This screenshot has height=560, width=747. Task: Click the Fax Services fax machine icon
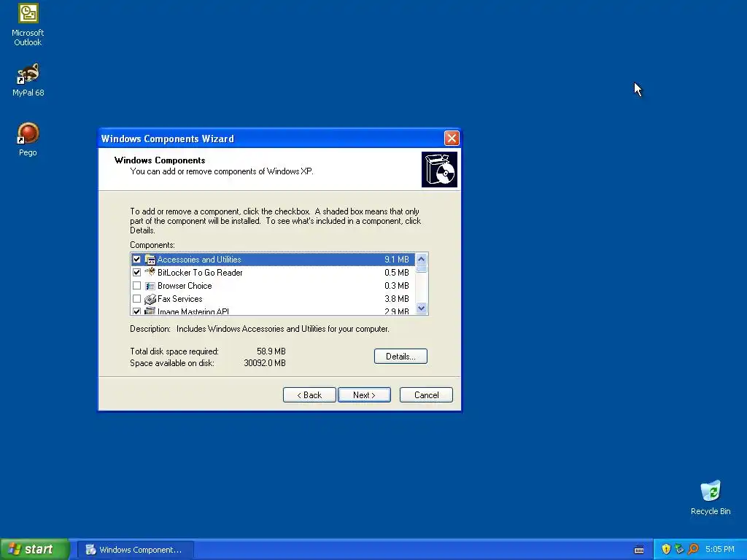[150, 299]
